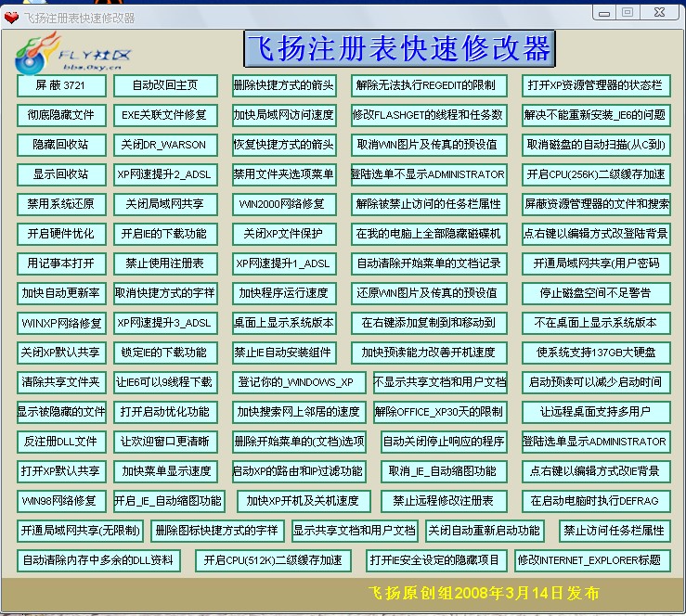This screenshot has height=616, width=686.
Task: Click 禁止IE自动安装组件 button
Action: (x=284, y=353)
